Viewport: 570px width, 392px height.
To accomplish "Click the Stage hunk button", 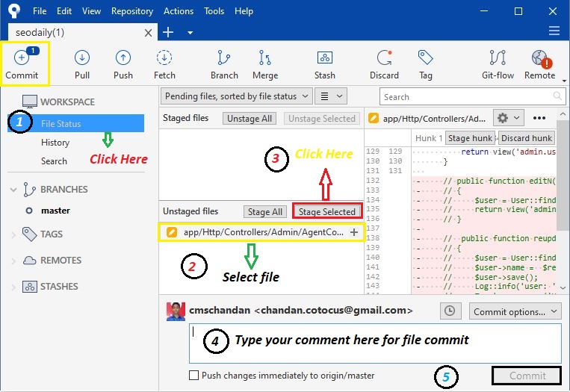I will (470, 138).
